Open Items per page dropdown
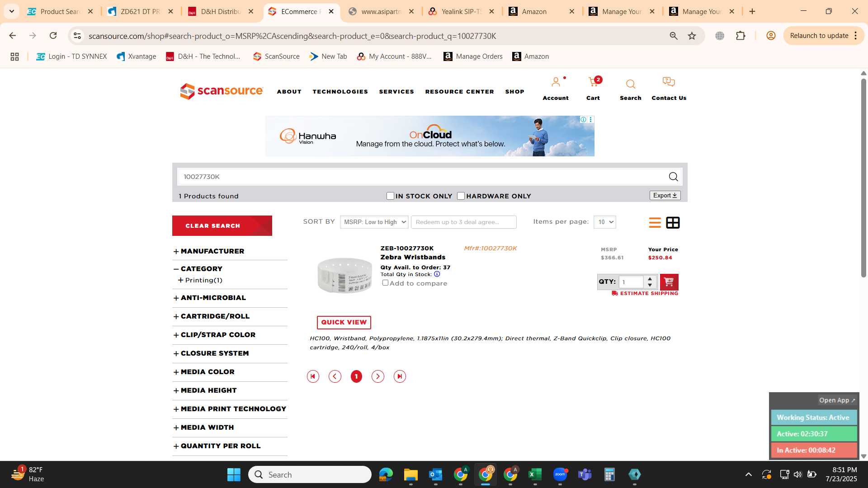This screenshot has height=488, width=868. point(604,222)
